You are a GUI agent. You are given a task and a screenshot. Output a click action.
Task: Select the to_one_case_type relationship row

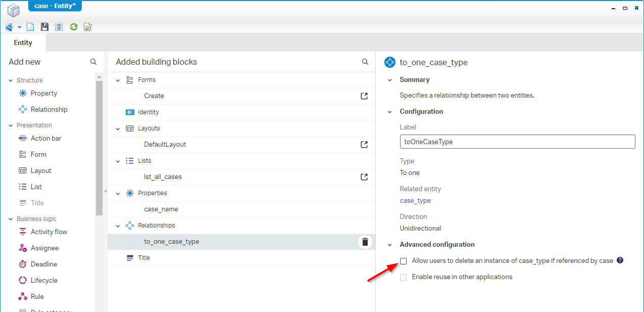(241, 242)
